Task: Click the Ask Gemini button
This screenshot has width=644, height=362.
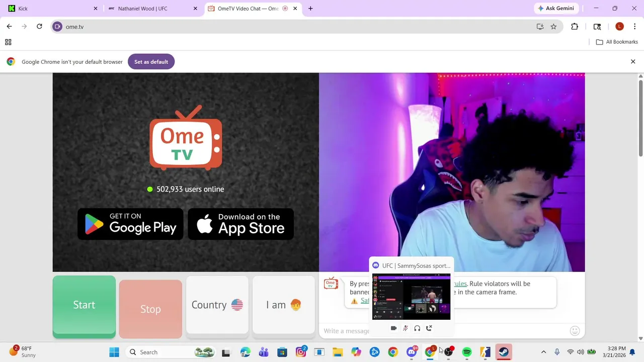Action: pos(556,9)
